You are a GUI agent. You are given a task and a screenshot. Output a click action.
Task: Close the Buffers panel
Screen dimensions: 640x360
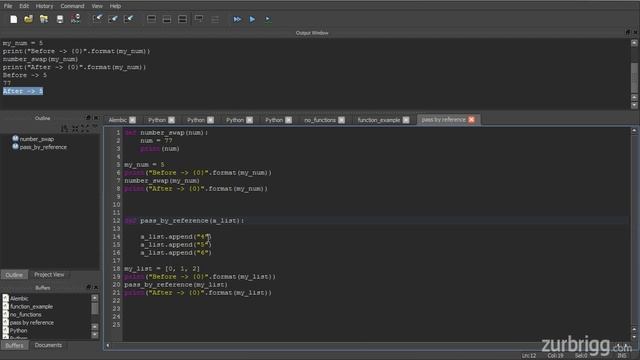[96, 287]
